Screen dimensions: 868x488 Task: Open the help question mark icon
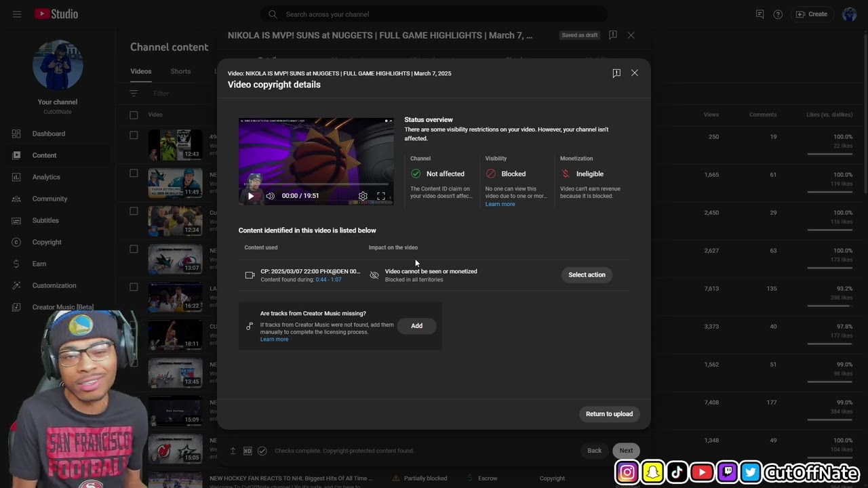(x=778, y=14)
